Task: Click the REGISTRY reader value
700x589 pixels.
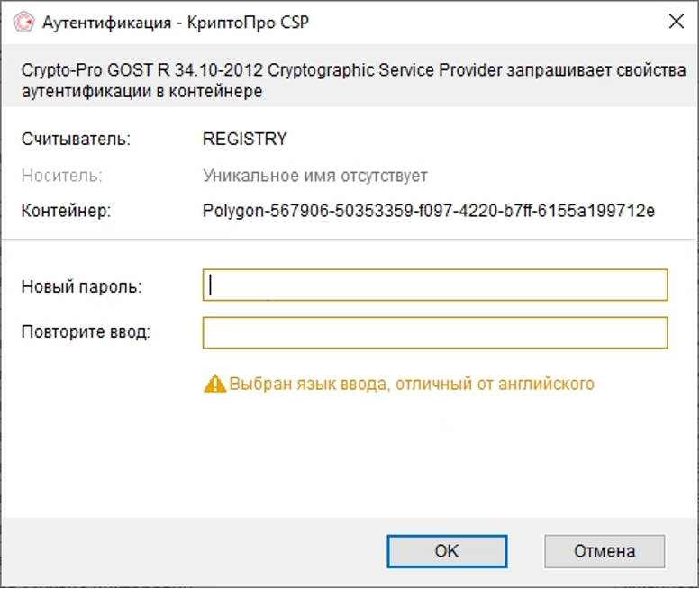Action: (x=245, y=140)
